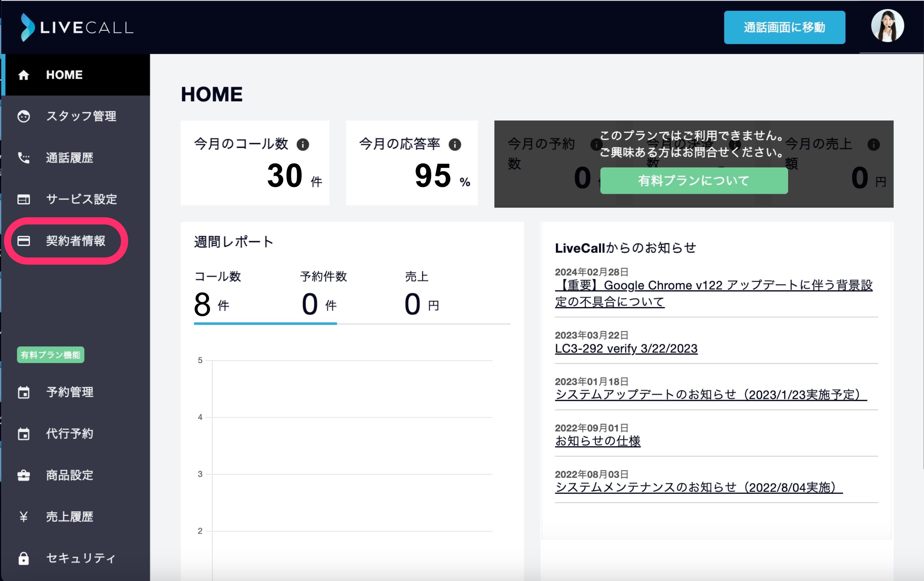The width and height of the screenshot is (924, 581).
Task: Click the 週間レポート heading
Action: coord(234,242)
